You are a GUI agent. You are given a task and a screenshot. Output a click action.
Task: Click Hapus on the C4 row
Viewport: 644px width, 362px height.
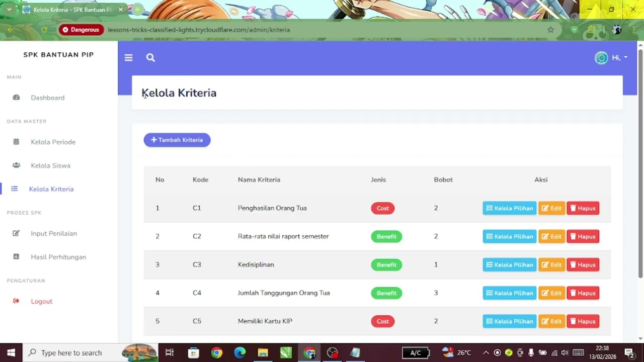click(x=583, y=293)
